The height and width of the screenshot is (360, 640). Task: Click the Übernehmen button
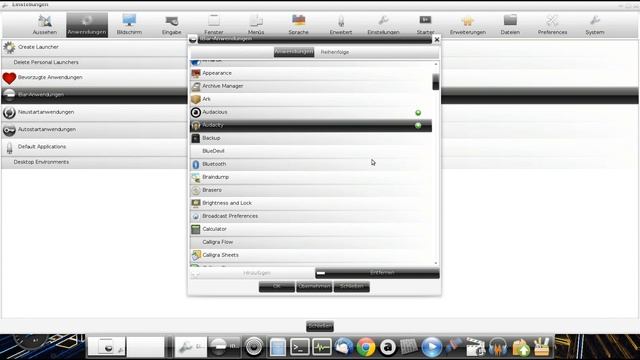coord(314,287)
